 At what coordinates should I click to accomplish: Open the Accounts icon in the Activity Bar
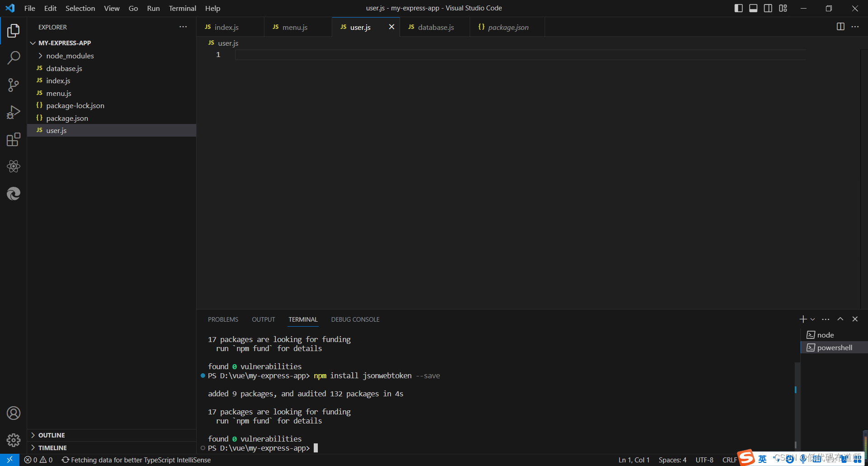pos(14,413)
